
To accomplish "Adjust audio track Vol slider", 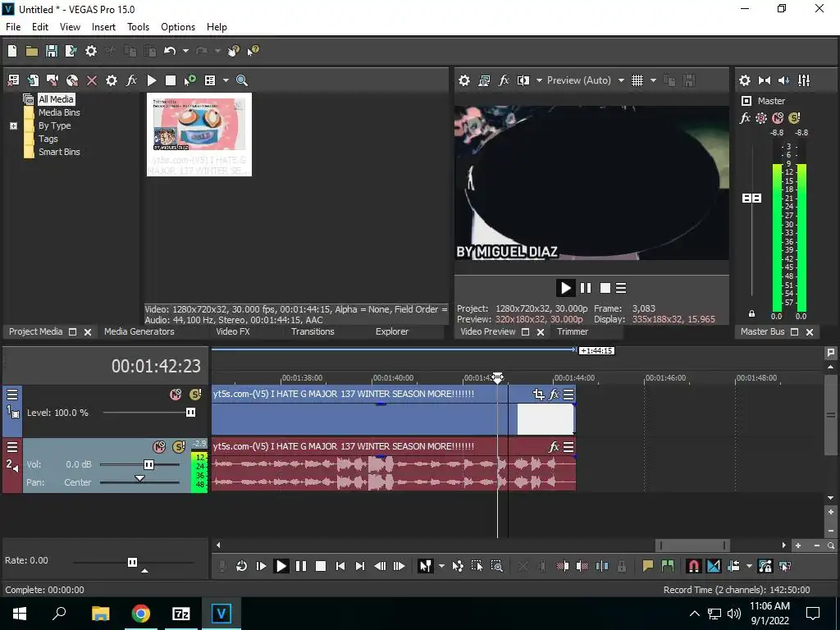I will click(x=148, y=464).
